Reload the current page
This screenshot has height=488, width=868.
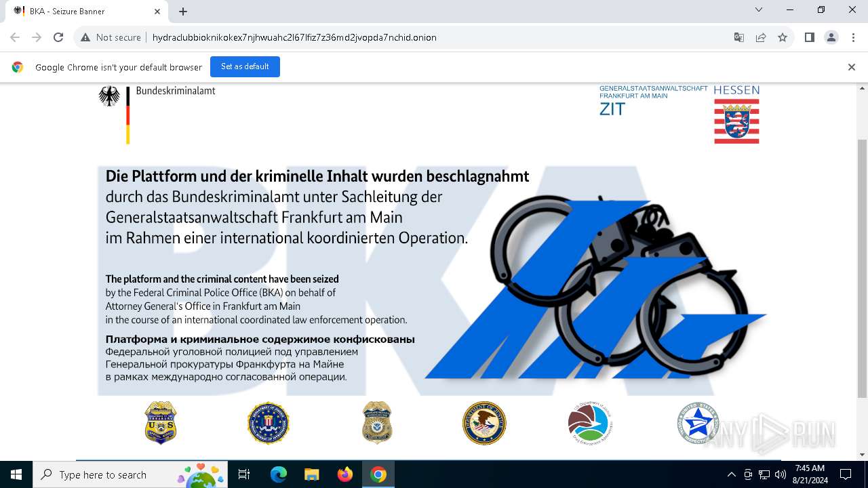(58, 37)
